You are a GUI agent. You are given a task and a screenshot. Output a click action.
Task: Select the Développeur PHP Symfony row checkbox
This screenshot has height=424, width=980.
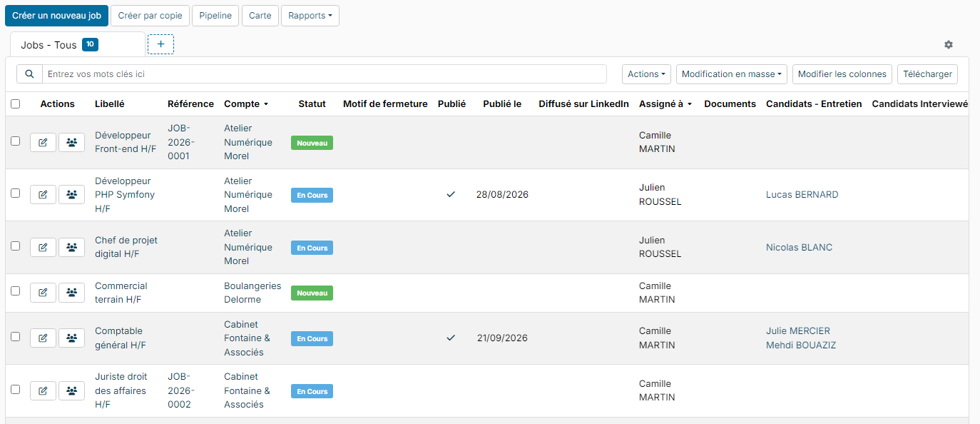[16, 193]
